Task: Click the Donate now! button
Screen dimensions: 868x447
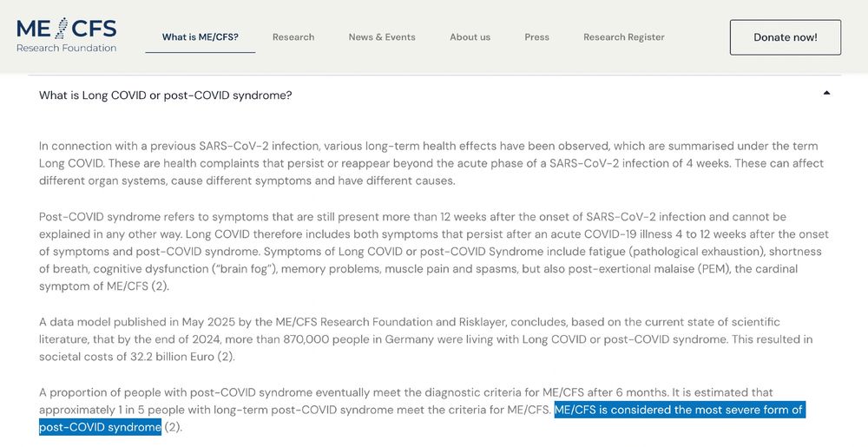Action: [785, 37]
